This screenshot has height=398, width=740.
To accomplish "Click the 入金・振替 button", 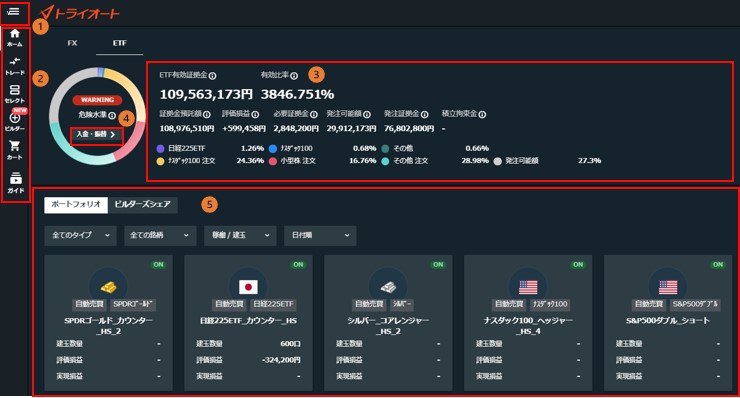I will [x=96, y=135].
